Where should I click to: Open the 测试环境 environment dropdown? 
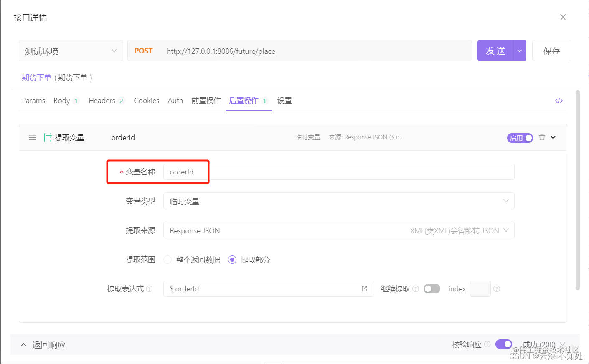(71, 51)
